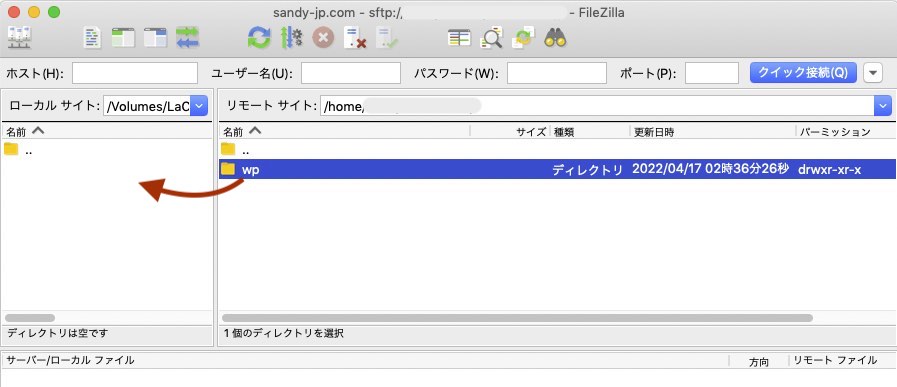Select the remote wp directory
Screen dimensions: 897x387
click(557, 169)
